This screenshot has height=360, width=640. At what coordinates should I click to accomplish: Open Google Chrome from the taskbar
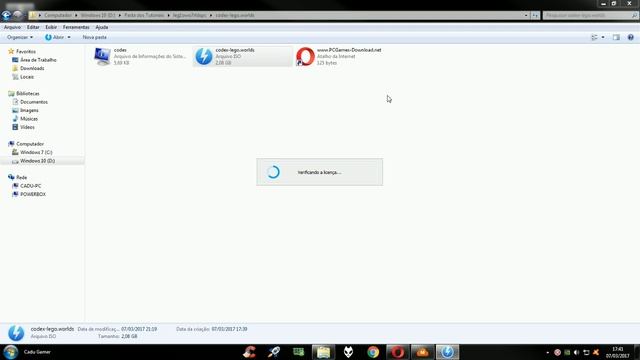pos(373,352)
